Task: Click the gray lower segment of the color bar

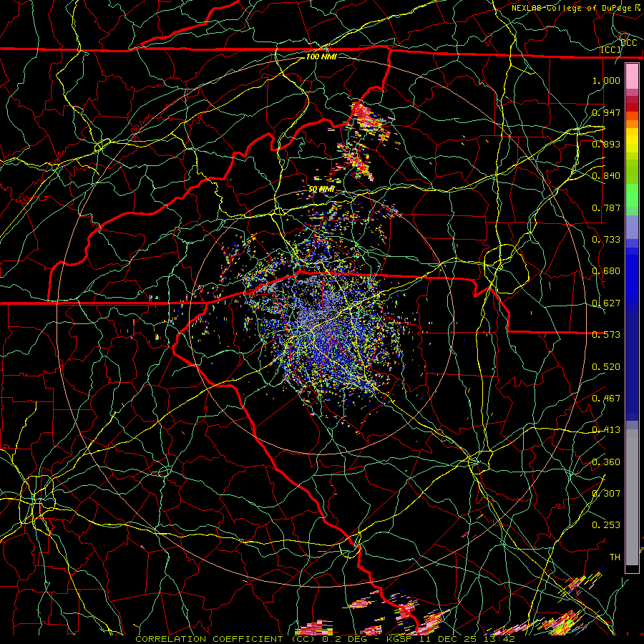Action: click(632, 497)
